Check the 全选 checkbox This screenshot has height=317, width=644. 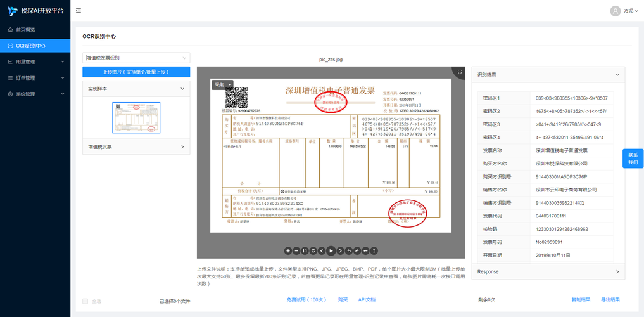click(85, 301)
